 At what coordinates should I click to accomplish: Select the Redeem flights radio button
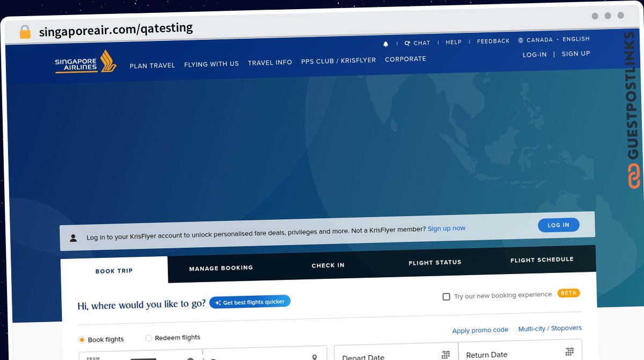(149, 338)
